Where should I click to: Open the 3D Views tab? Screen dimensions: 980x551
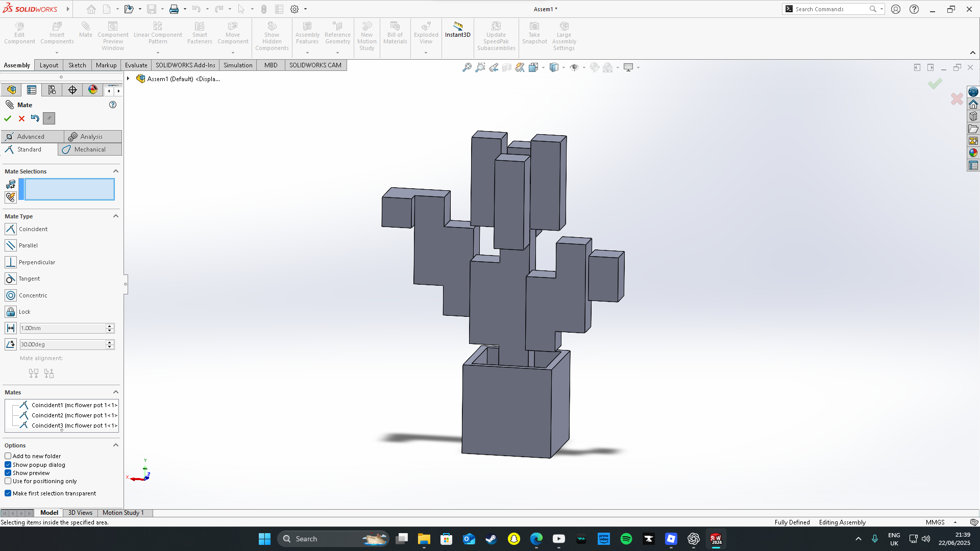point(81,513)
